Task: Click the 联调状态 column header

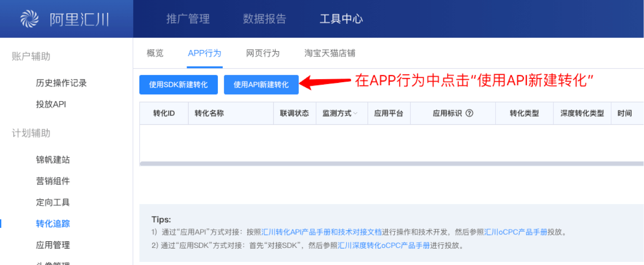Action: 295,114
